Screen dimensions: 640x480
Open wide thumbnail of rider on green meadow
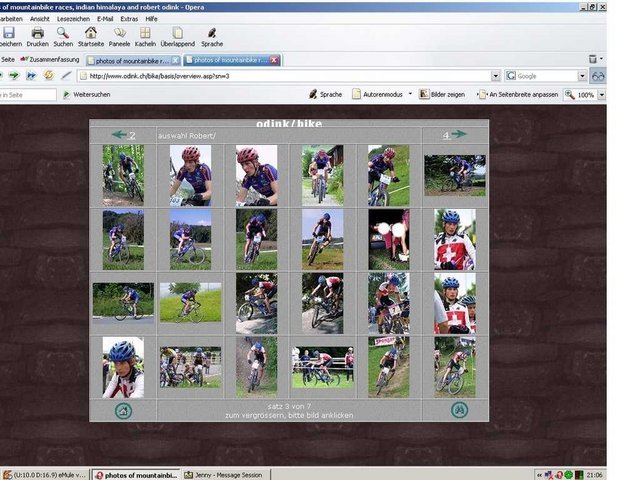[x=191, y=302]
